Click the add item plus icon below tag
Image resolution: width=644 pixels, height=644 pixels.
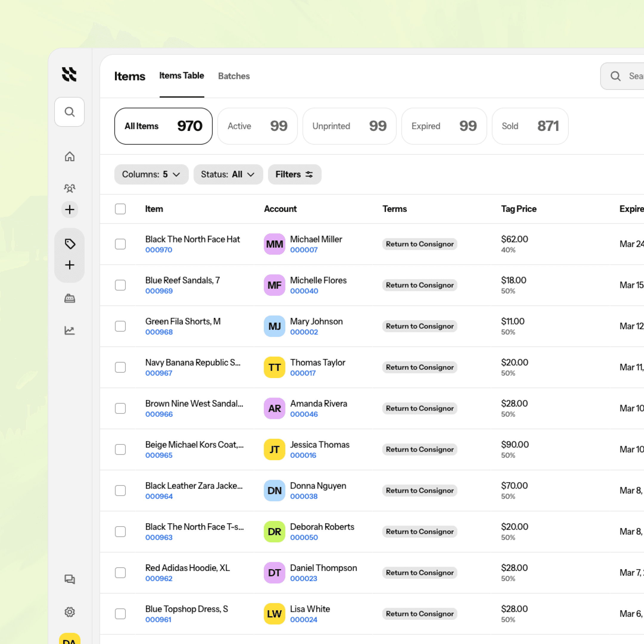click(x=70, y=265)
